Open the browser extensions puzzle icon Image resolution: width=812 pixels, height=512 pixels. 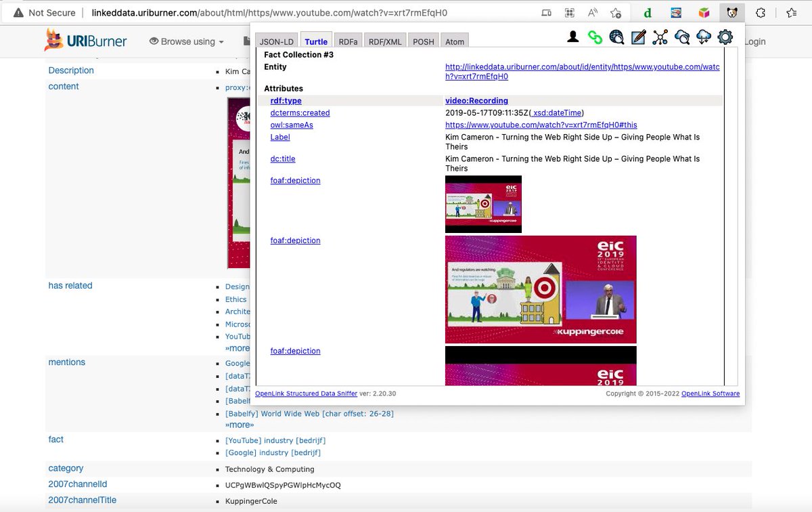(x=761, y=12)
